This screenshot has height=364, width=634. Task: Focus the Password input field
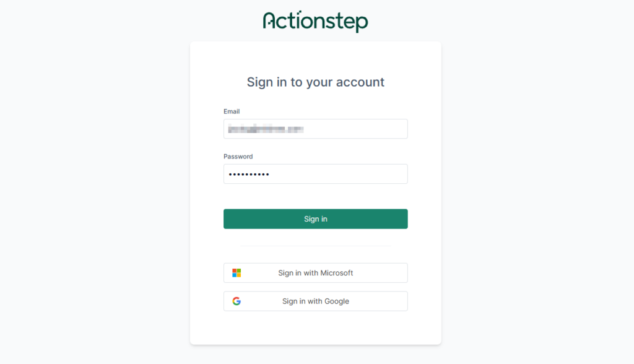[x=315, y=174]
